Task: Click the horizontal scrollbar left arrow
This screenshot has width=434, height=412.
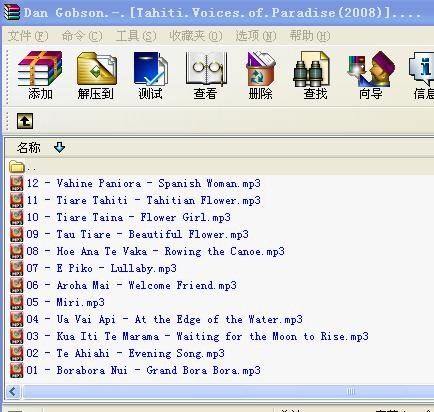Action: pos(13,391)
